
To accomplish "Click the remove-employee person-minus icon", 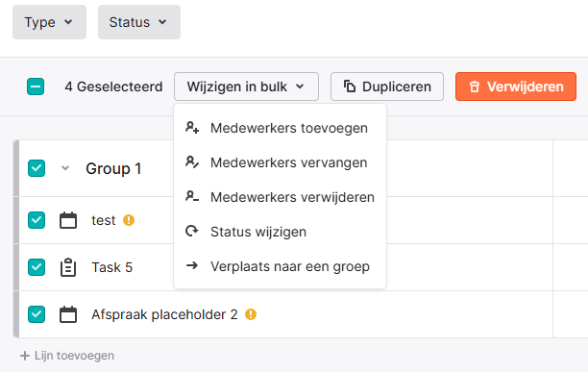I will click(x=192, y=196).
